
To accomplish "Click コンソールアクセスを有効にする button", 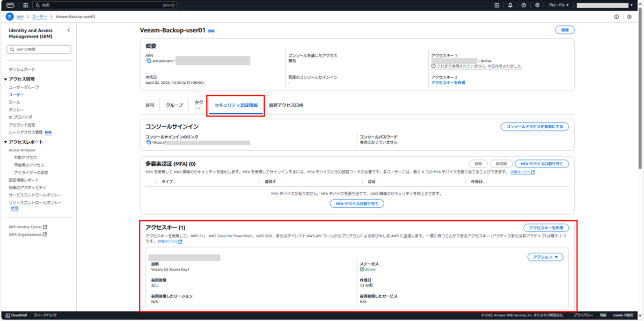I will click(x=535, y=127).
